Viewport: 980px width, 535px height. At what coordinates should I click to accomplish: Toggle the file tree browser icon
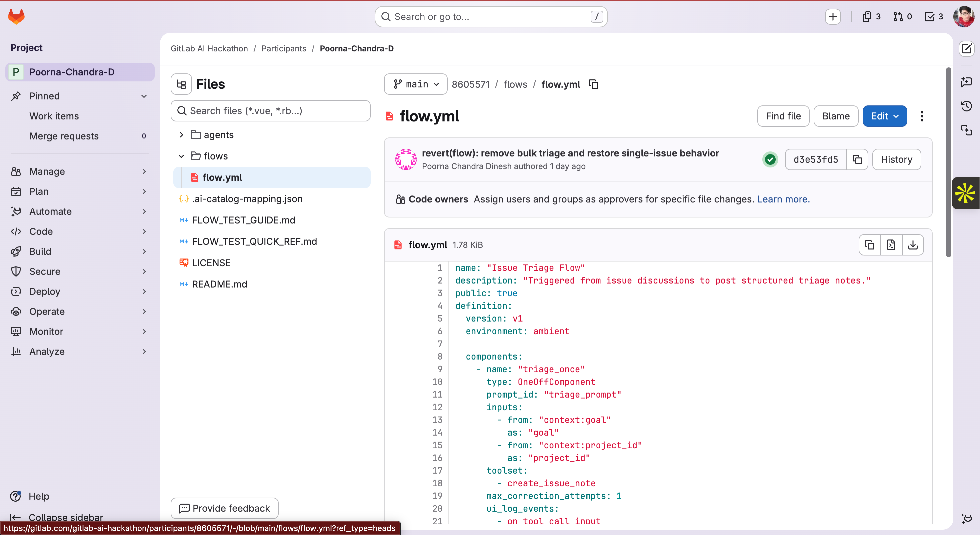click(181, 84)
